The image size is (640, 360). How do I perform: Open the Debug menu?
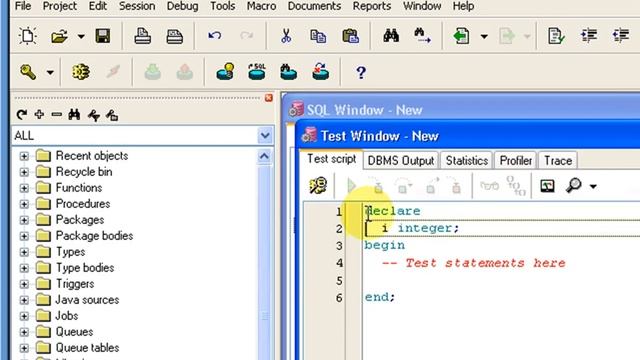(182, 6)
